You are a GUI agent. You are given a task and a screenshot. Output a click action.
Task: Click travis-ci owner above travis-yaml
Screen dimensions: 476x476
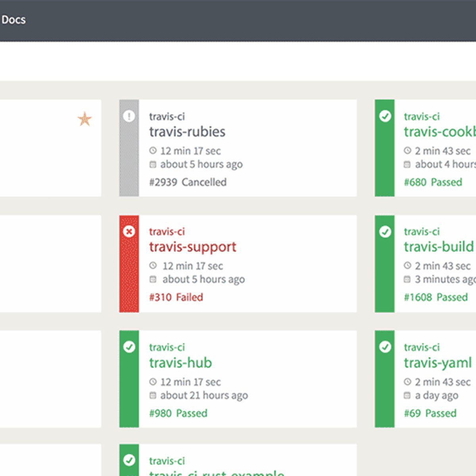pyautogui.click(x=422, y=347)
